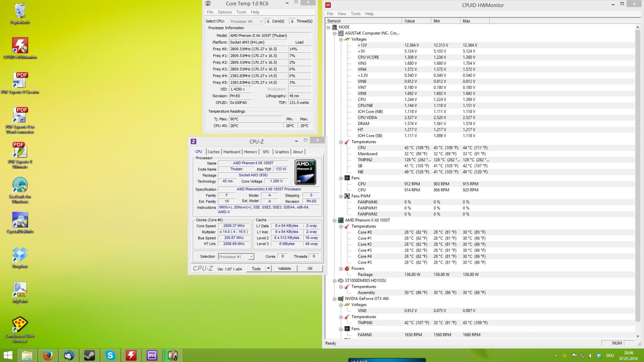Click the Core Speed value 2809.37 MHz
644x362 pixels.
click(234, 226)
